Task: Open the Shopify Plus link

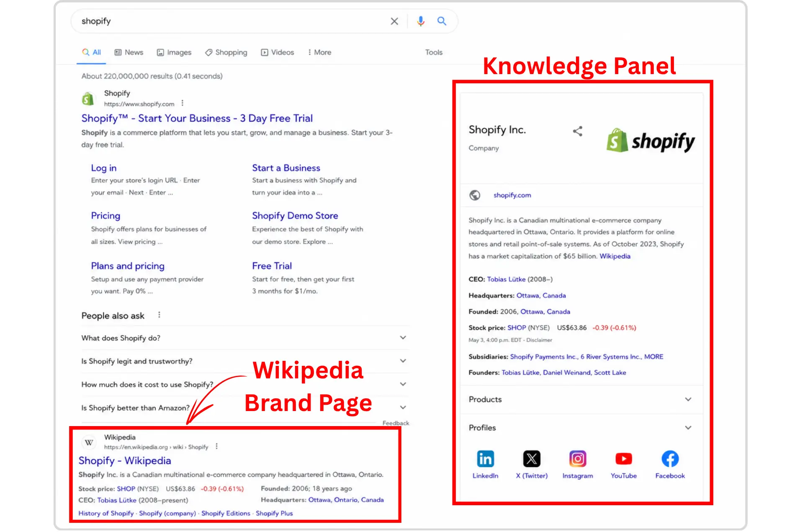Action: [274, 514]
